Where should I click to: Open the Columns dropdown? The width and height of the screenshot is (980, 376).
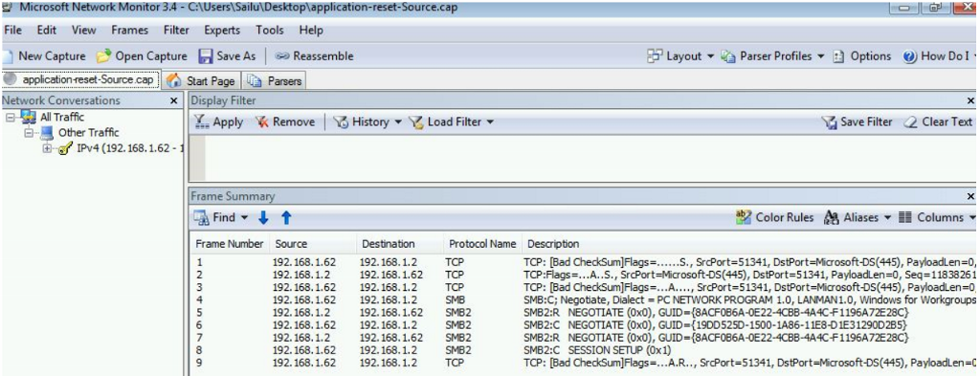(x=937, y=217)
